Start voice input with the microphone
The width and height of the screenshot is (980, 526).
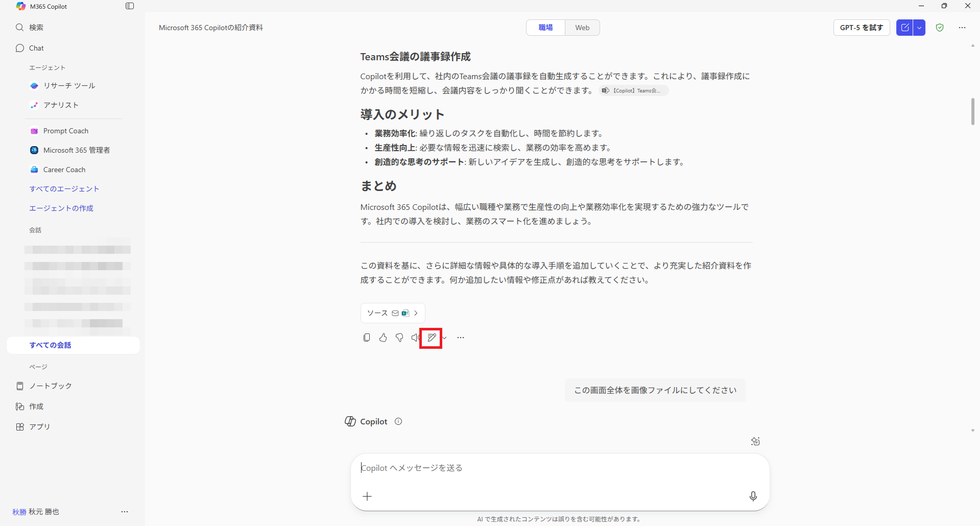point(753,496)
